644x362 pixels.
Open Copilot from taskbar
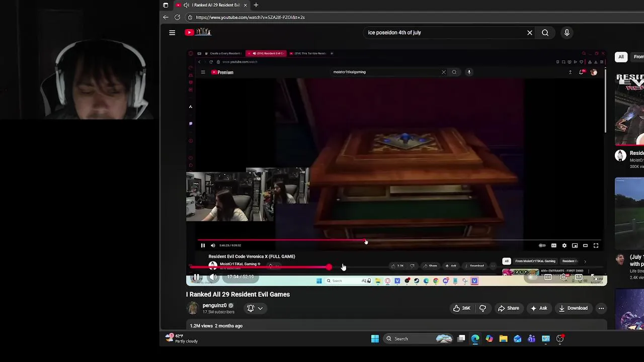tap(489, 339)
